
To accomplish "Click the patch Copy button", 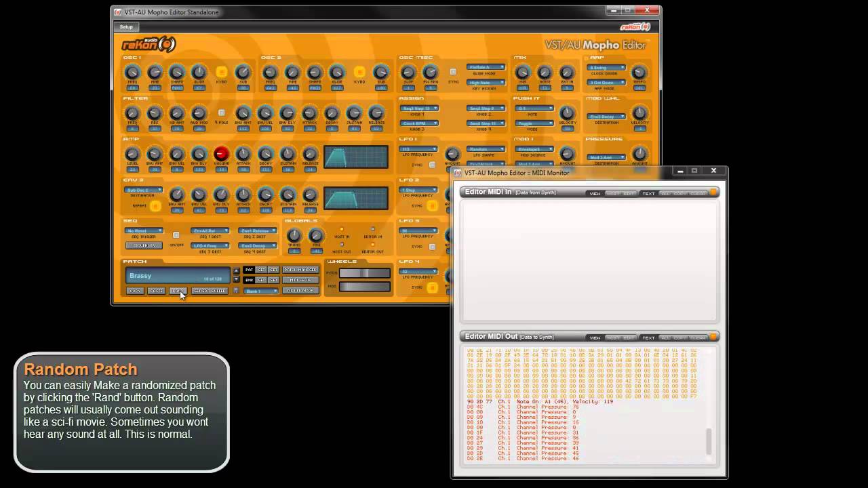I will pyautogui.click(x=135, y=291).
